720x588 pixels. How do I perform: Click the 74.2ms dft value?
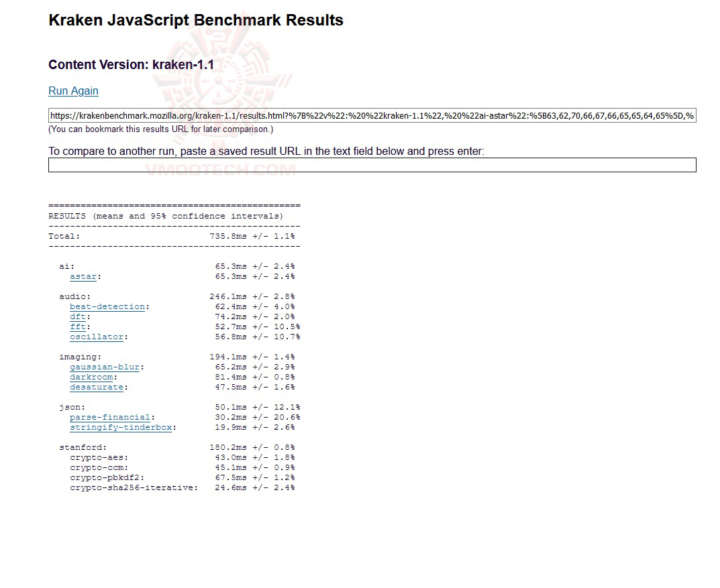pos(231,317)
